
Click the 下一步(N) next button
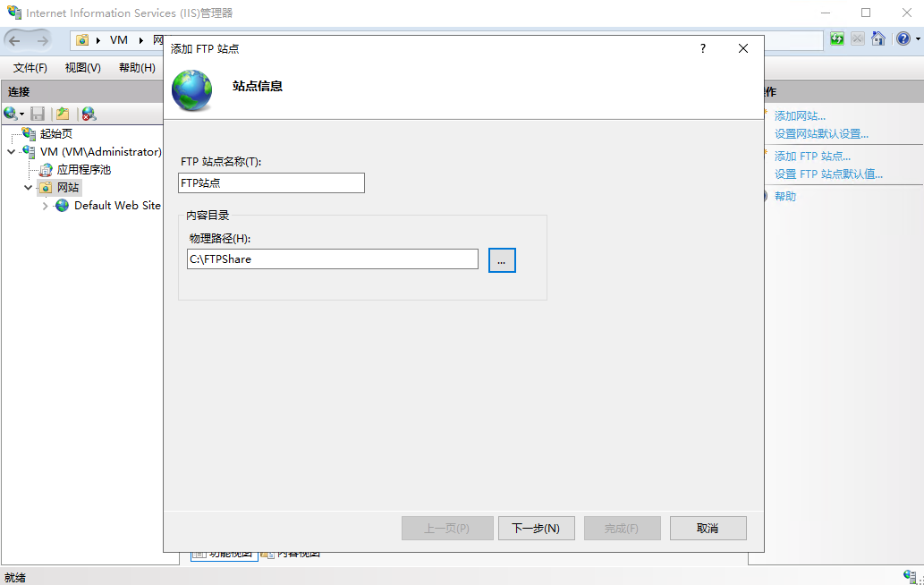535,529
